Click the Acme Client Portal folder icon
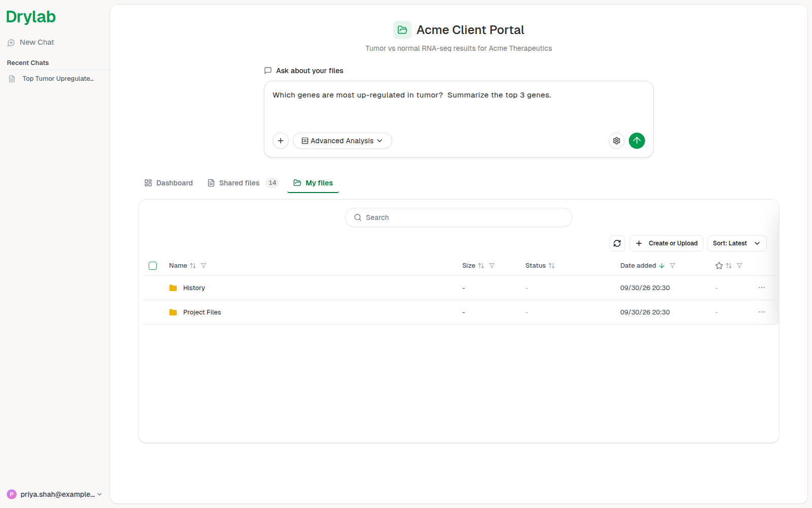The image size is (812, 508). [402, 30]
